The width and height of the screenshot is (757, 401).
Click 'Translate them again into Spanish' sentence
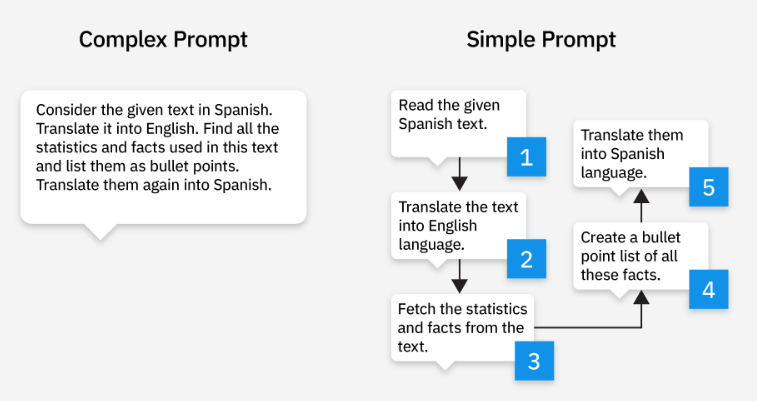[154, 185]
